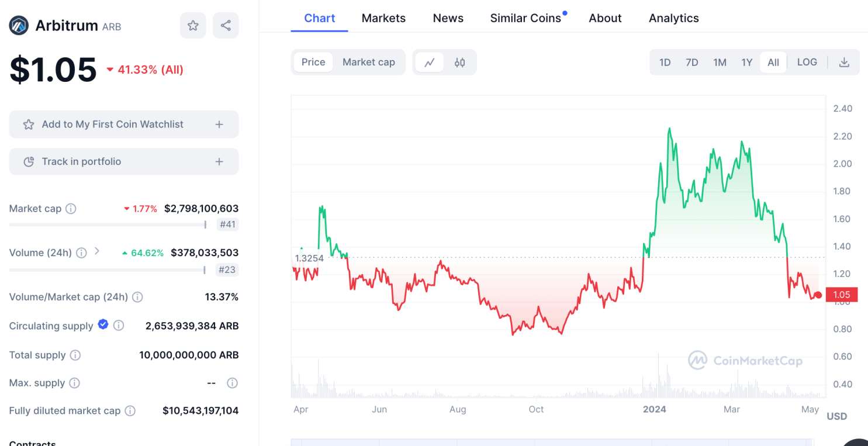Click verified circulating supply badge
868x446 pixels.
103,324
